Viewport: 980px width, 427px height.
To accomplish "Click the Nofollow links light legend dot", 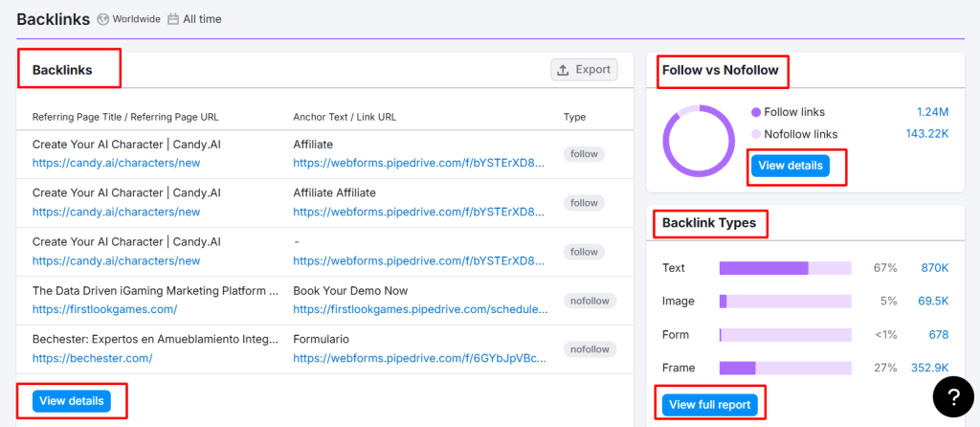I will click(x=756, y=134).
